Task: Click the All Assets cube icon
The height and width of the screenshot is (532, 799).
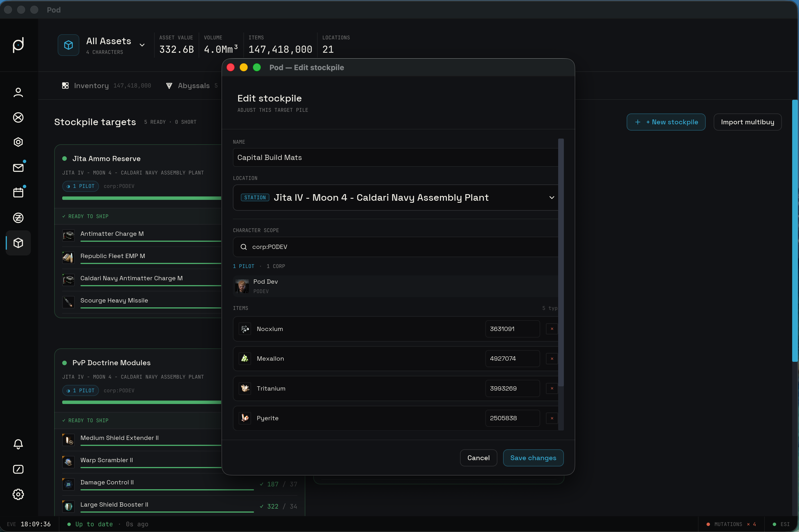Action: (x=68, y=45)
